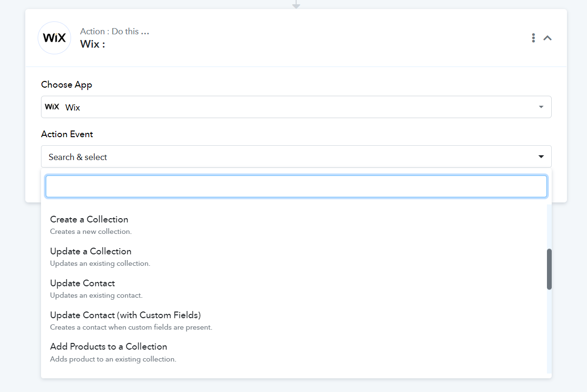This screenshot has width=587, height=392.
Task: Open the three-dot options menu
Action: click(x=533, y=38)
